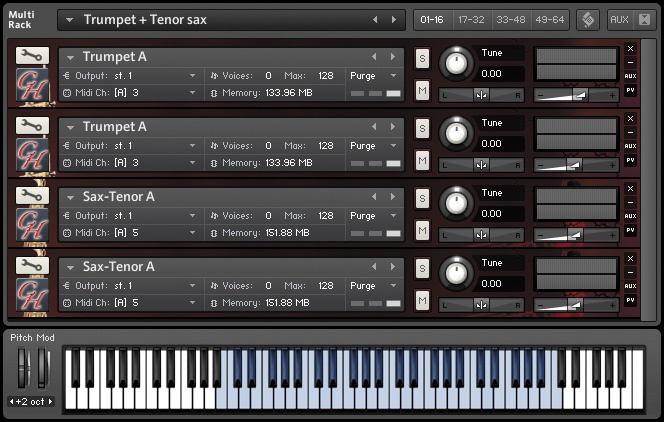This screenshot has height=422, width=664.
Task: Minimize the first Trumpet A instrument header
Action: (631, 63)
